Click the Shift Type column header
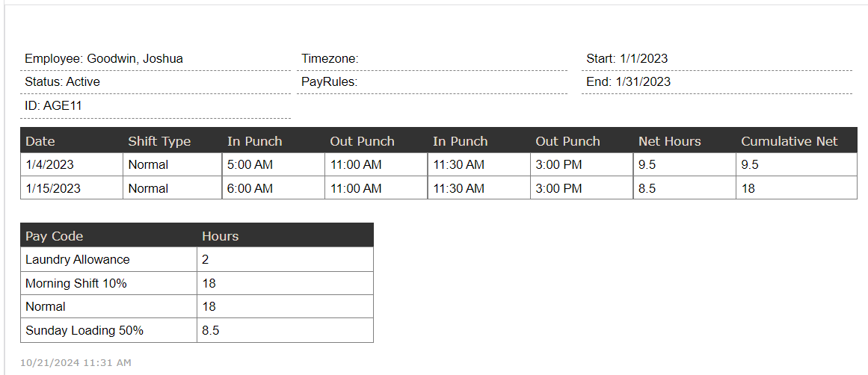 tap(173, 140)
